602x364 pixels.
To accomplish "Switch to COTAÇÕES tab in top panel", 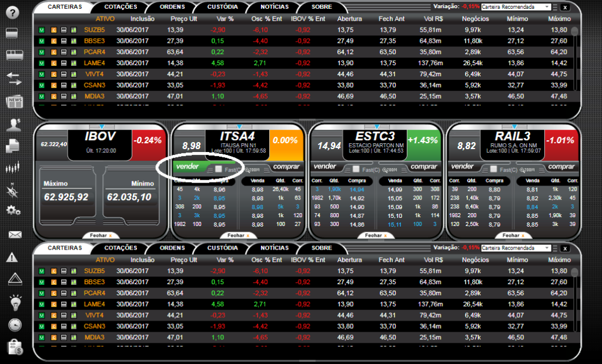I will pos(121,7).
